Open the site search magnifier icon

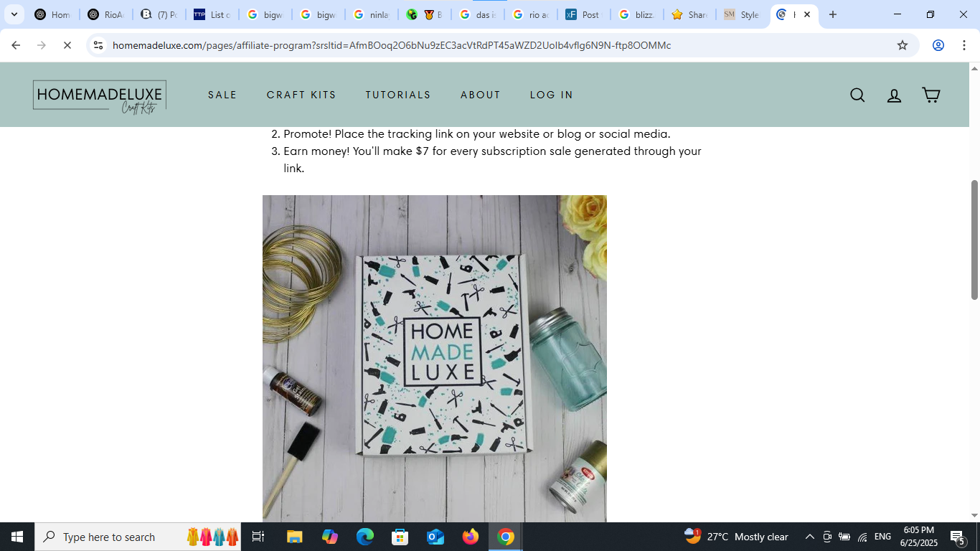(857, 95)
